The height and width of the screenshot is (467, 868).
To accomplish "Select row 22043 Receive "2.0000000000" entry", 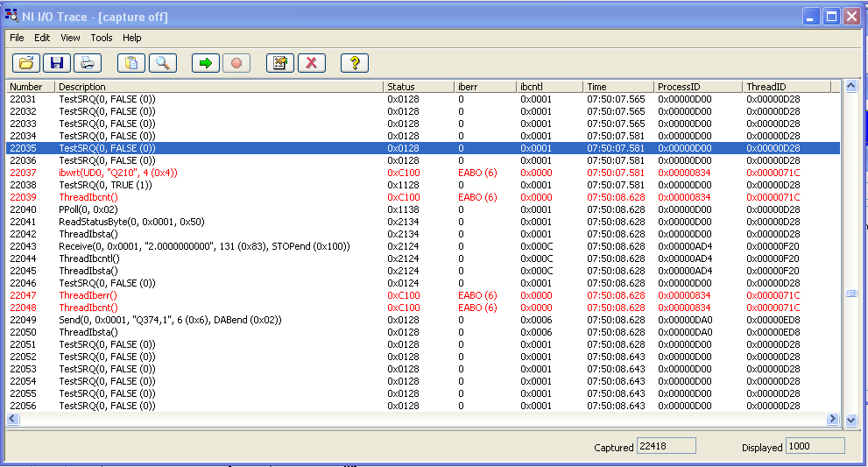I will [423, 246].
